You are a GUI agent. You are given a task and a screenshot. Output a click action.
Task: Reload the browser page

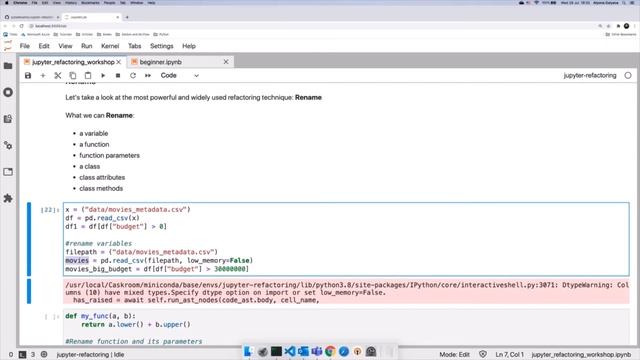coord(22,26)
